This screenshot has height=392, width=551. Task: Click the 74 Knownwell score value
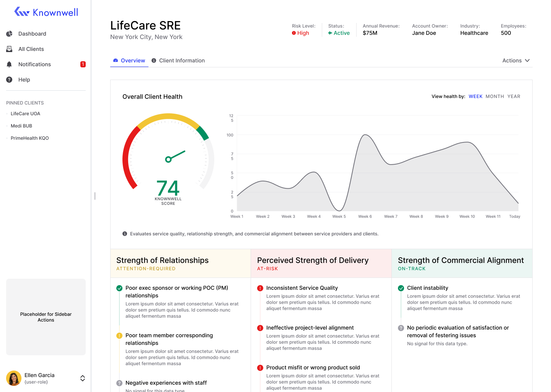168,188
